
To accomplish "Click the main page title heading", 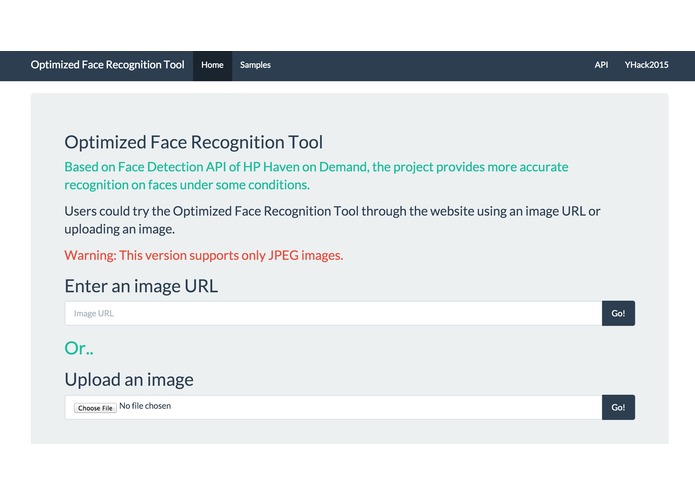I will click(194, 142).
